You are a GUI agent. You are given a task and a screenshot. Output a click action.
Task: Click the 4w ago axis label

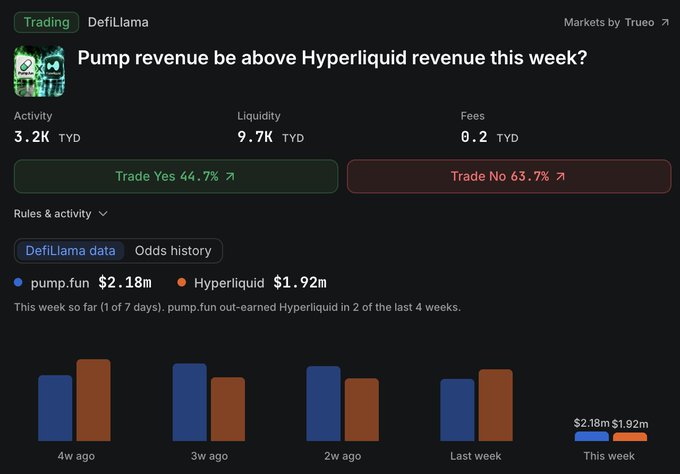(76, 456)
